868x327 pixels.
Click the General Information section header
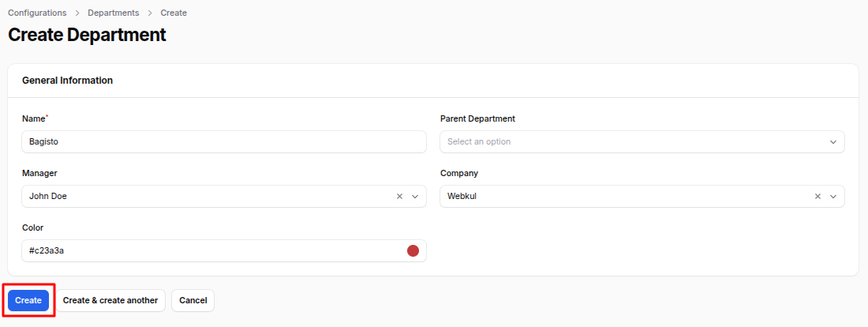(x=67, y=81)
